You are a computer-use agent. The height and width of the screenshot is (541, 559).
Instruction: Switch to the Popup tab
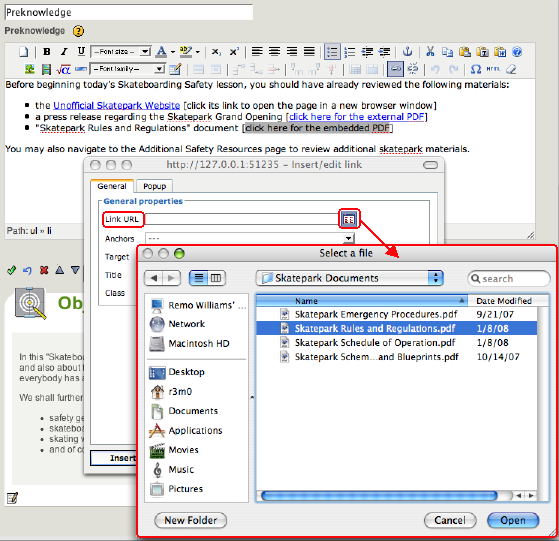coord(154,186)
